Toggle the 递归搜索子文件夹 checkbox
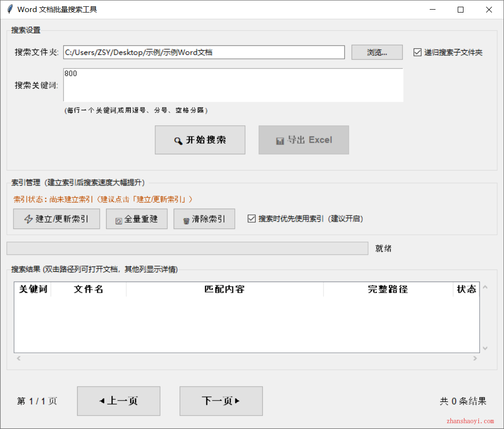Image resolution: width=504 pixels, height=429 pixels. (x=417, y=52)
